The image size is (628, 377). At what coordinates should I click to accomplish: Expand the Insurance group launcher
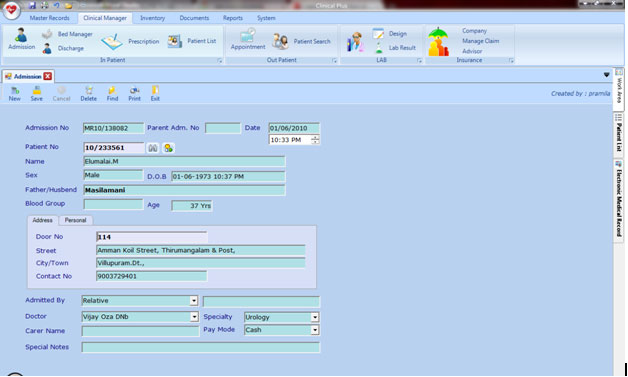pyautogui.click(x=511, y=60)
